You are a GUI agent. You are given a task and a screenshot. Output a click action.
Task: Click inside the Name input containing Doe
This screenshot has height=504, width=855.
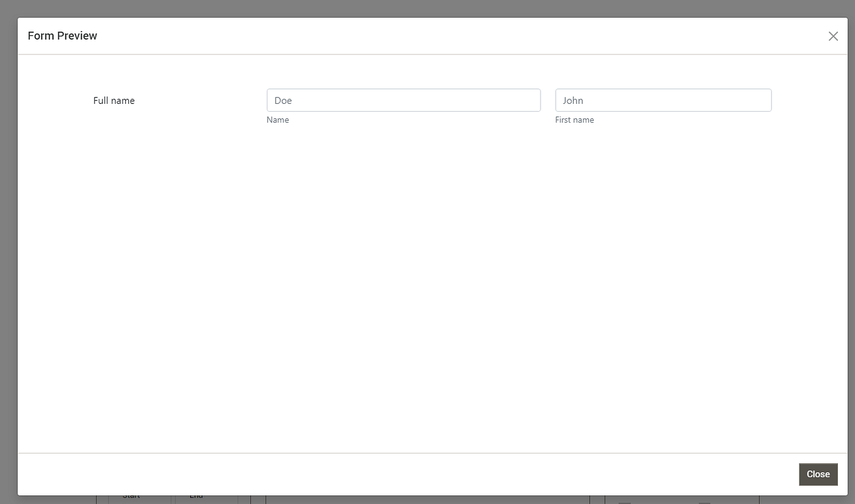click(x=403, y=100)
